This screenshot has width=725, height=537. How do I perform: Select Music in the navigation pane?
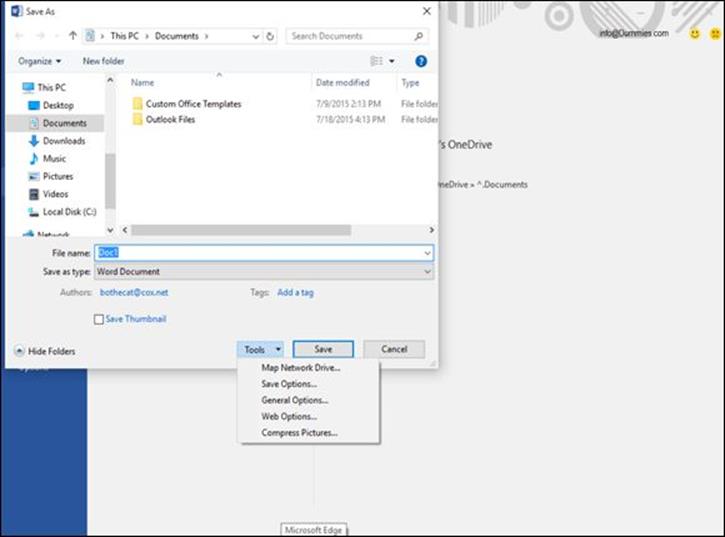coord(54,159)
